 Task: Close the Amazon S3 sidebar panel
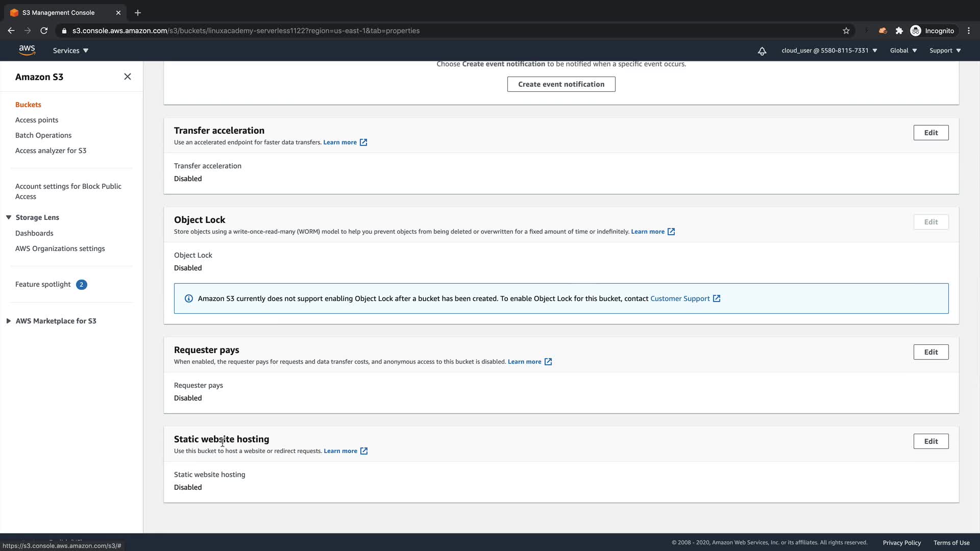127,77
